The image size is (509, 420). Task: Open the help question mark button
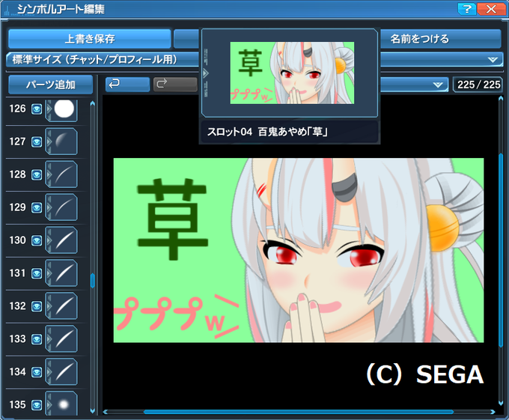coord(467,9)
